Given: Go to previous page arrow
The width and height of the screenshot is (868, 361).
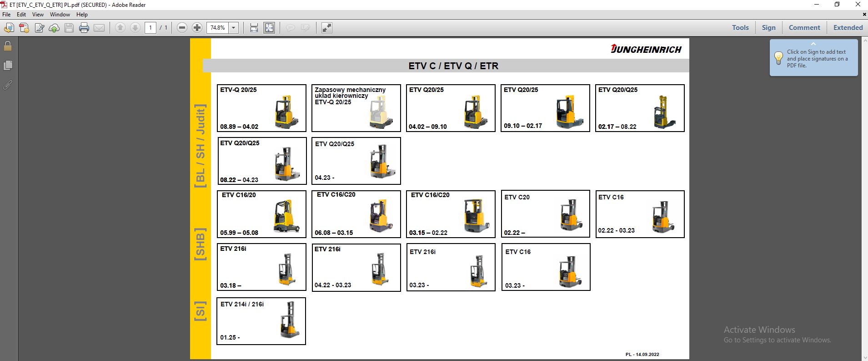Looking at the screenshot, I should (120, 28).
